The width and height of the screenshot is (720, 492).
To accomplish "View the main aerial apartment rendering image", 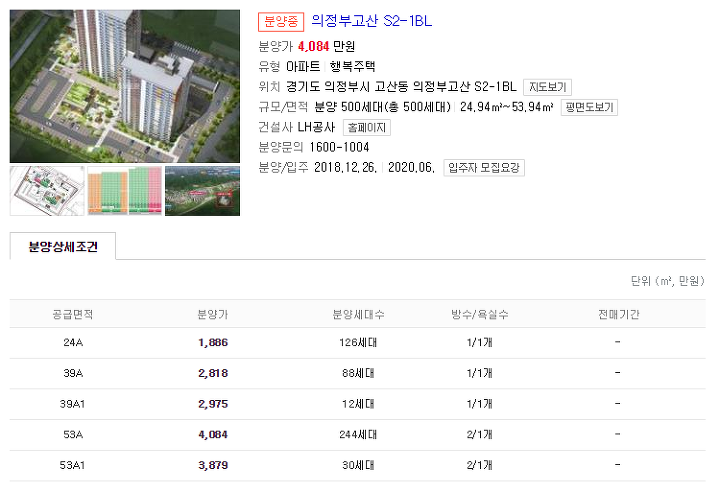I will tap(125, 86).
